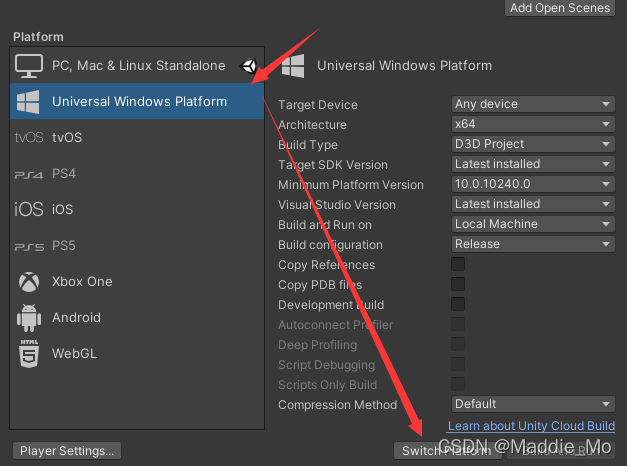Click the Xbox One logo icon
The image size is (627, 466).
[29, 282]
